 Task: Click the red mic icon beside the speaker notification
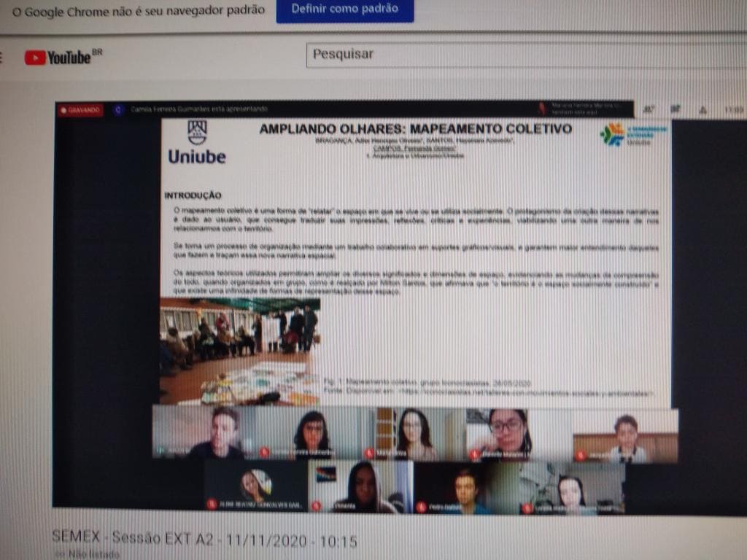click(541, 109)
